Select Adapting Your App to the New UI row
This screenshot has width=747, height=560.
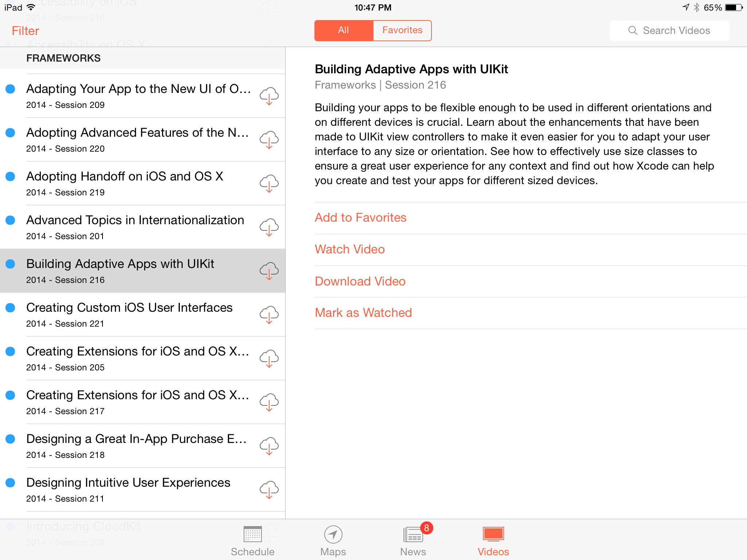click(143, 96)
